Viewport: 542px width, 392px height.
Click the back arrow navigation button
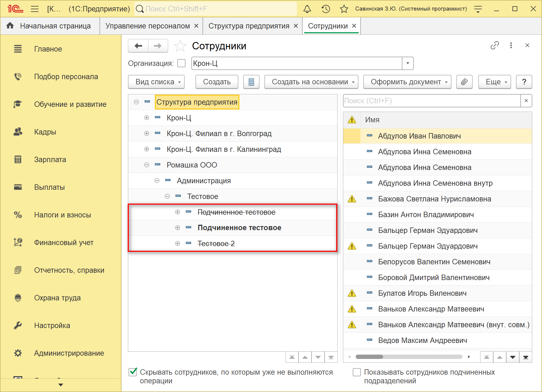coord(138,46)
